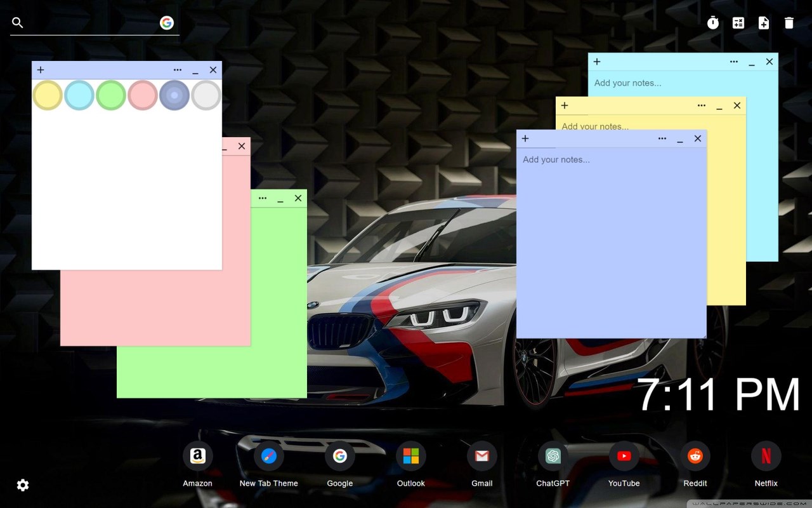The height and width of the screenshot is (508, 812).
Task: Launch the Netflix shortcut
Action: [x=766, y=456]
